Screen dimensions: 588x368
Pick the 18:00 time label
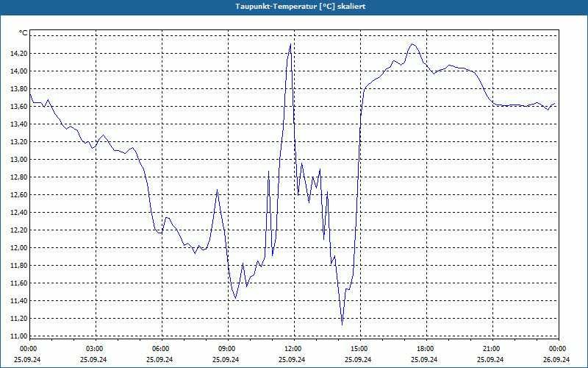tap(426, 349)
